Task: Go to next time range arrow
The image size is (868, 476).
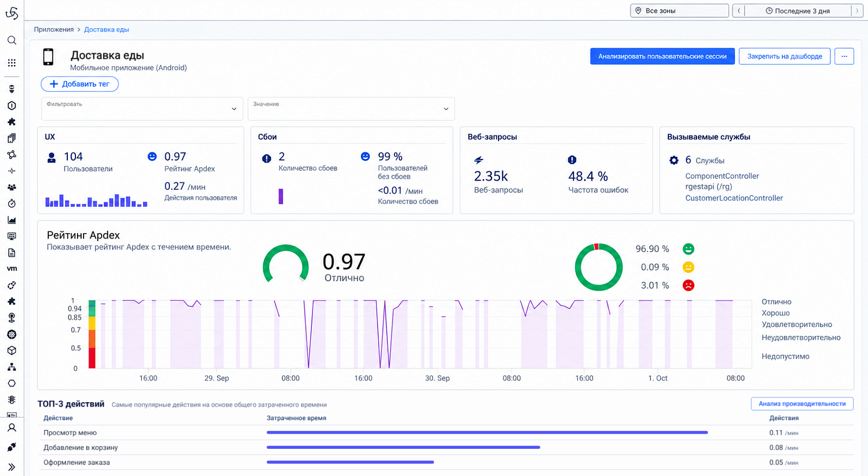Action: (x=857, y=11)
